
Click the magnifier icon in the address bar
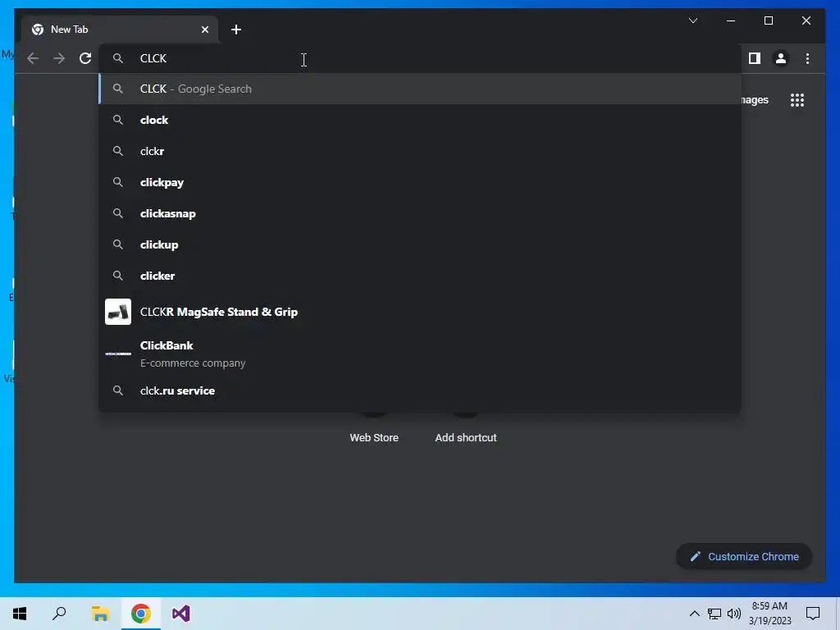pyautogui.click(x=118, y=58)
